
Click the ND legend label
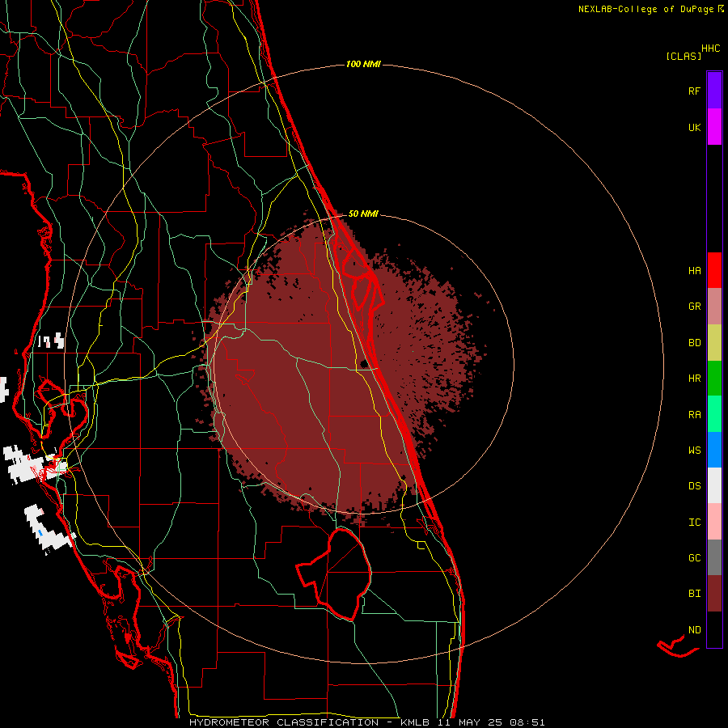tap(694, 630)
